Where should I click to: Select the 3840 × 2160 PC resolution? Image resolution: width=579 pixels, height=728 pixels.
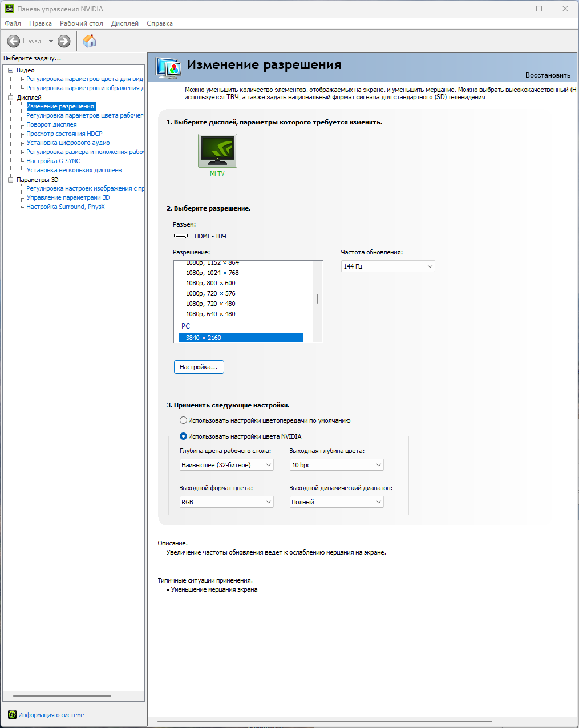pyautogui.click(x=241, y=338)
